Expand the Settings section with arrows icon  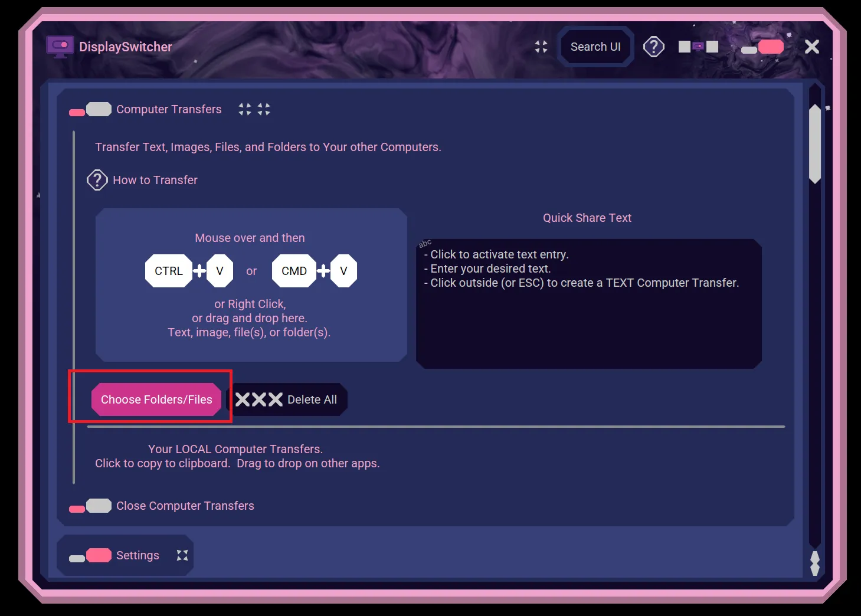tap(182, 555)
